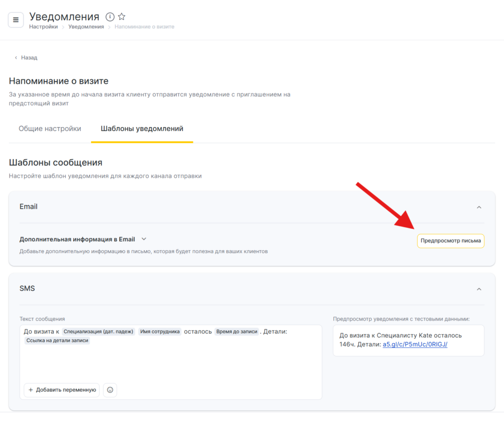Open the emoji picker in SMS editor
Image resolution: width=504 pixels, height=424 pixels.
click(x=110, y=390)
